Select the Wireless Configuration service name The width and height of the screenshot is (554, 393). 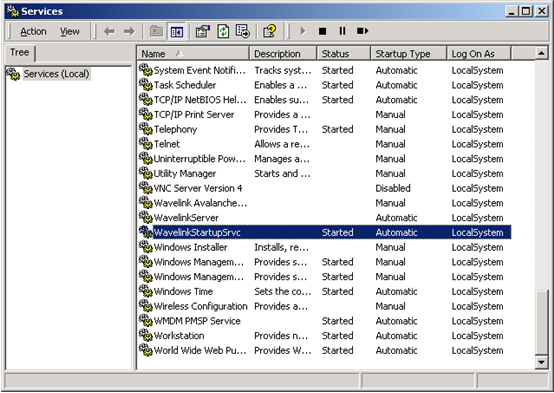tap(201, 306)
